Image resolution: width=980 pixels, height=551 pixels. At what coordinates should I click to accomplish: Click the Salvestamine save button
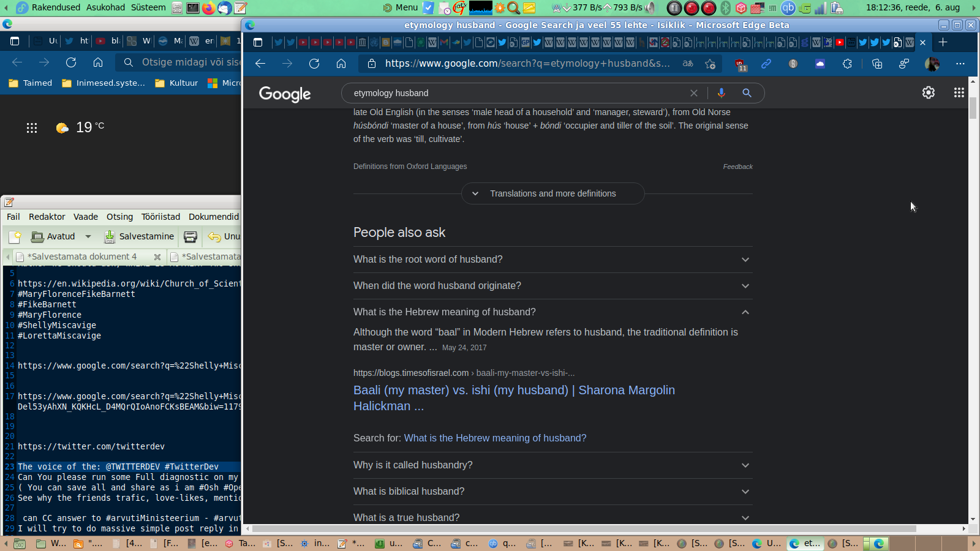[139, 236]
